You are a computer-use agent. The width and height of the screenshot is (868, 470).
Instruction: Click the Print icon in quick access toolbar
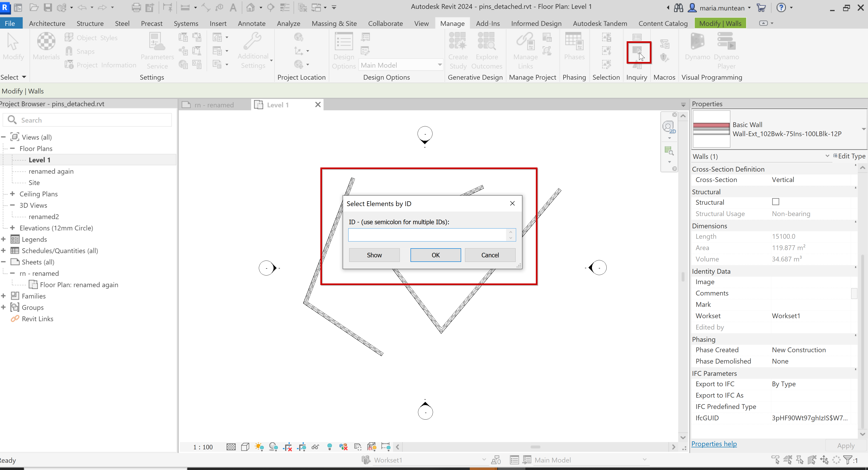tap(136, 7)
